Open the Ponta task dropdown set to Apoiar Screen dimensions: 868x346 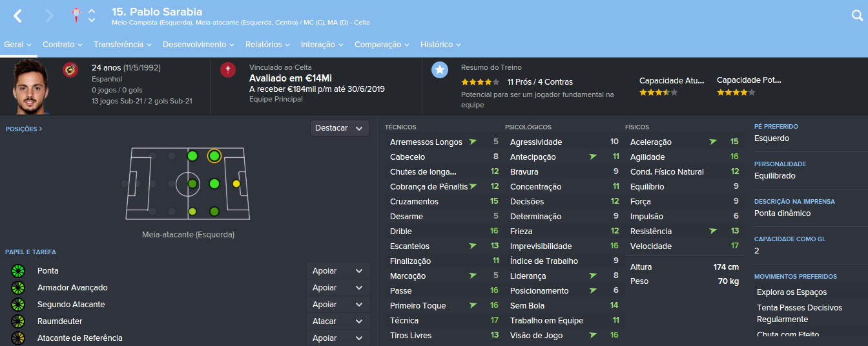[x=338, y=271]
